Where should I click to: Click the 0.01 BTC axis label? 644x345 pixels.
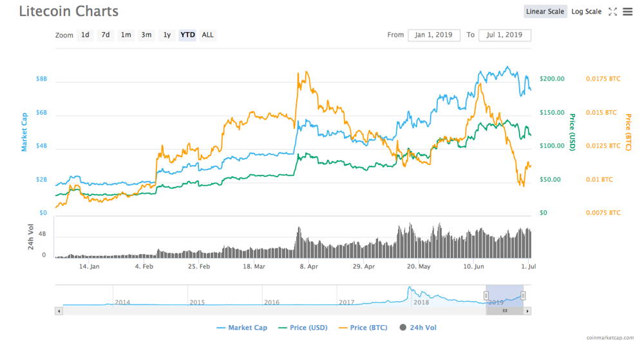(x=599, y=180)
